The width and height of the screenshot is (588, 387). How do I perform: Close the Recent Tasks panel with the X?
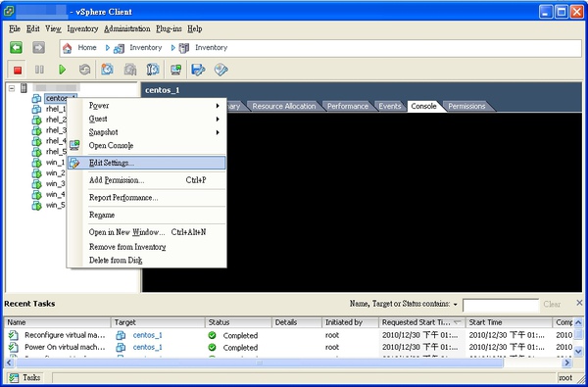(579, 303)
